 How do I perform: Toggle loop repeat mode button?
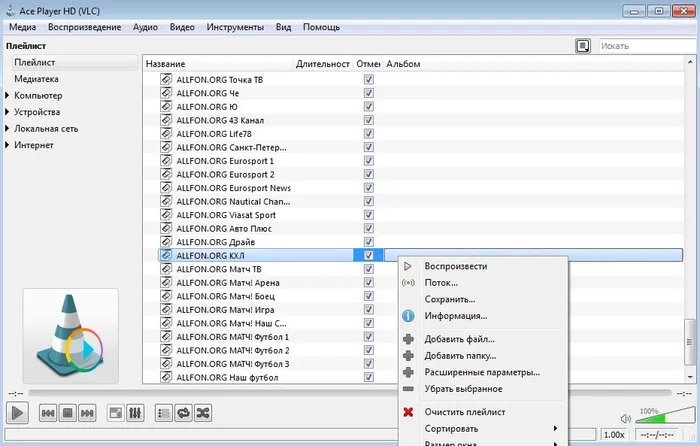click(183, 413)
